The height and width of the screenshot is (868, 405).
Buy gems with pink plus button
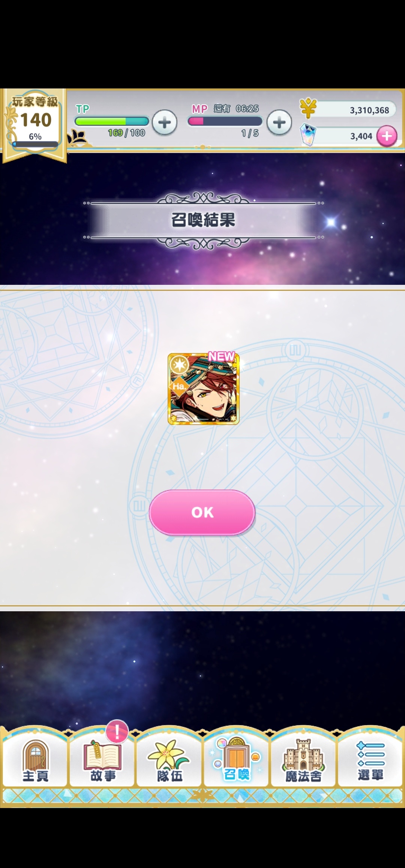[x=387, y=136]
